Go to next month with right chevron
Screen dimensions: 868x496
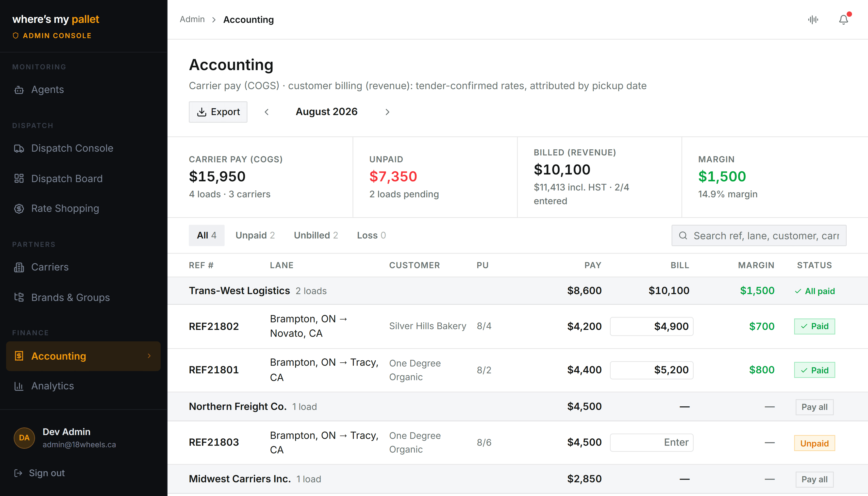(x=387, y=112)
